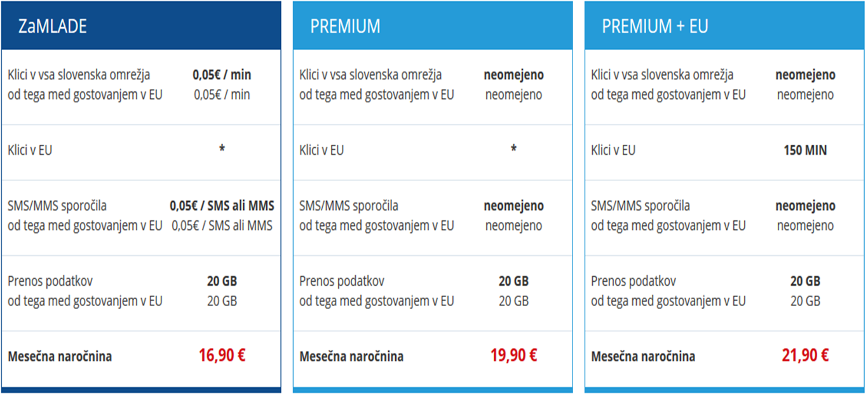This screenshot has width=868, height=398.
Task: Click Mesečna naročnina label in PREMIUM card
Action: click(351, 357)
